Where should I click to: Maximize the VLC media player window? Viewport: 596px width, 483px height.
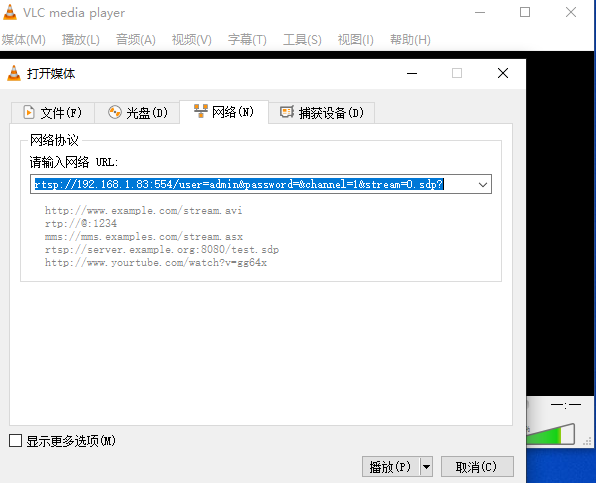point(525,12)
